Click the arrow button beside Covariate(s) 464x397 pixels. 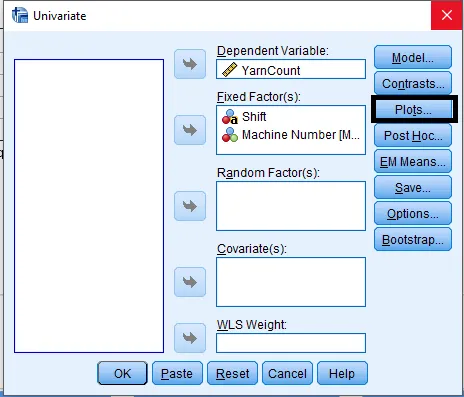point(190,282)
